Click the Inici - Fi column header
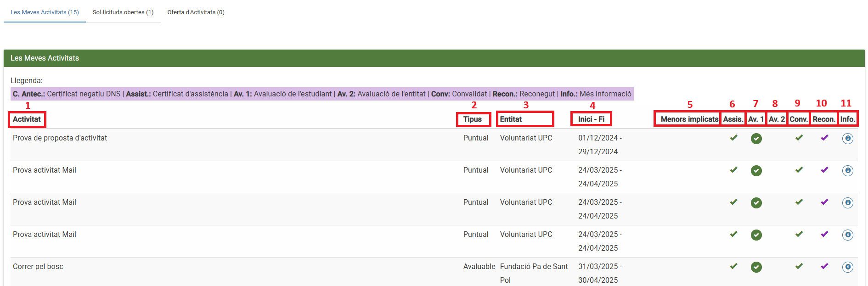Image resolution: width=868 pixels, height=286 pixels. (x=591, y=119)
